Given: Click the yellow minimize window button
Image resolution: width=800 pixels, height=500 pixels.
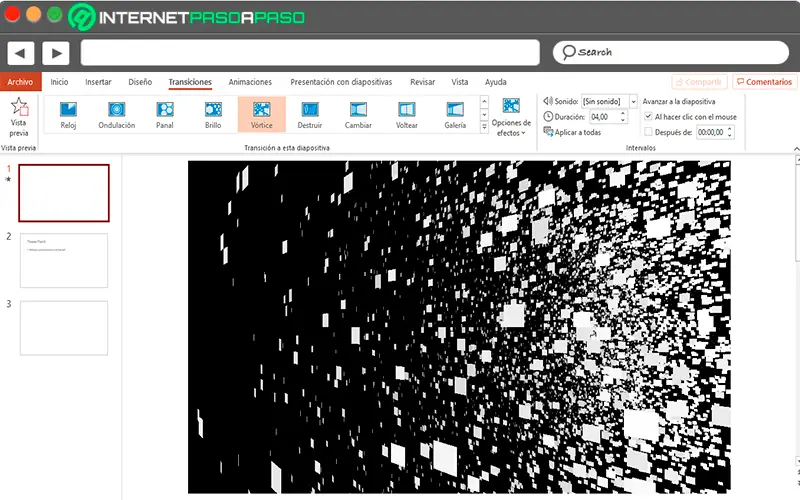Looking at the screenshot, I should point(33,14).
